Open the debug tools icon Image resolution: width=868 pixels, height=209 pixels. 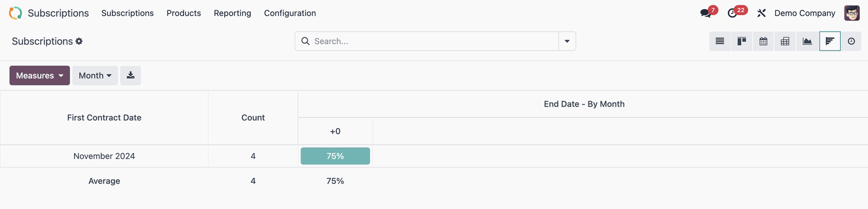(761, 13)
